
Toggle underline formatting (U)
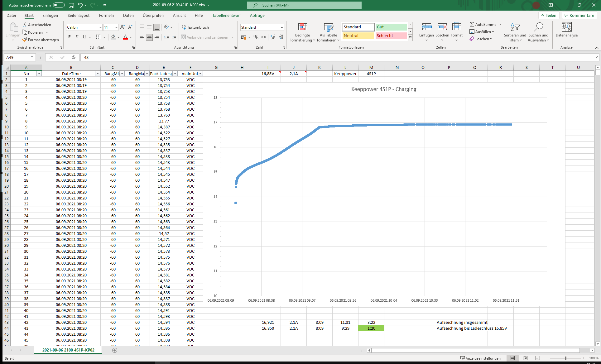[x=84, y=37]
